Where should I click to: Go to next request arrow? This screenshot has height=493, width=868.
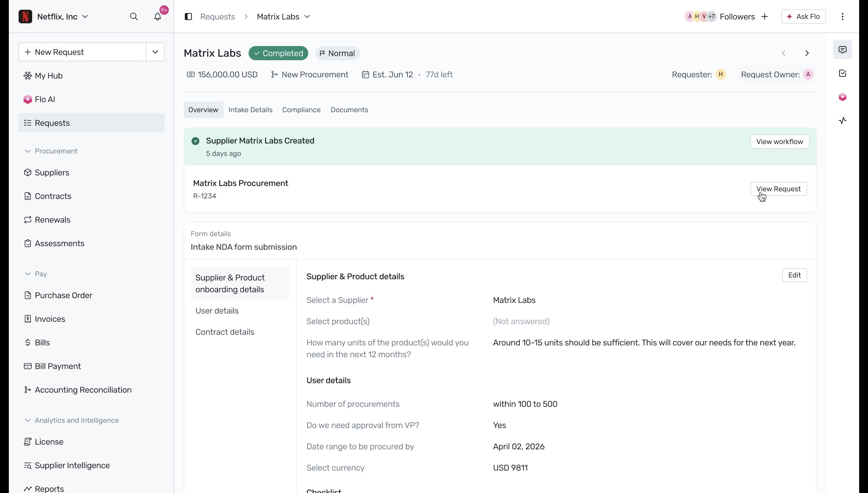807,53
